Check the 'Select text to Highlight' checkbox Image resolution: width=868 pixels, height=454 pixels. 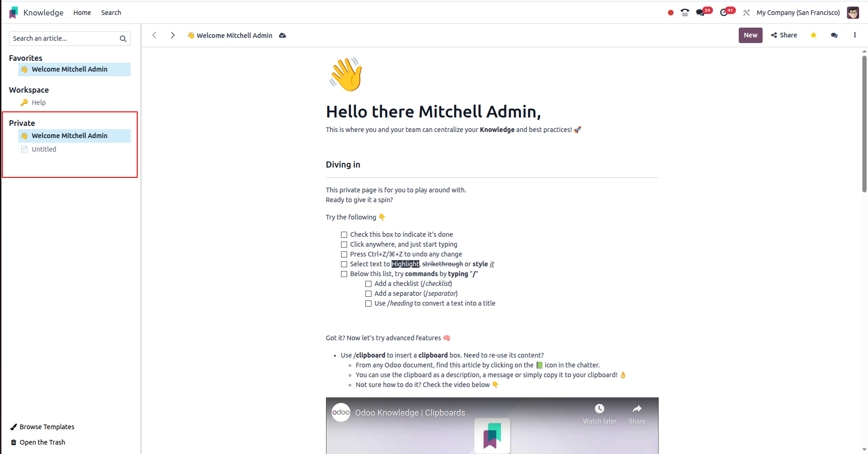344,264
